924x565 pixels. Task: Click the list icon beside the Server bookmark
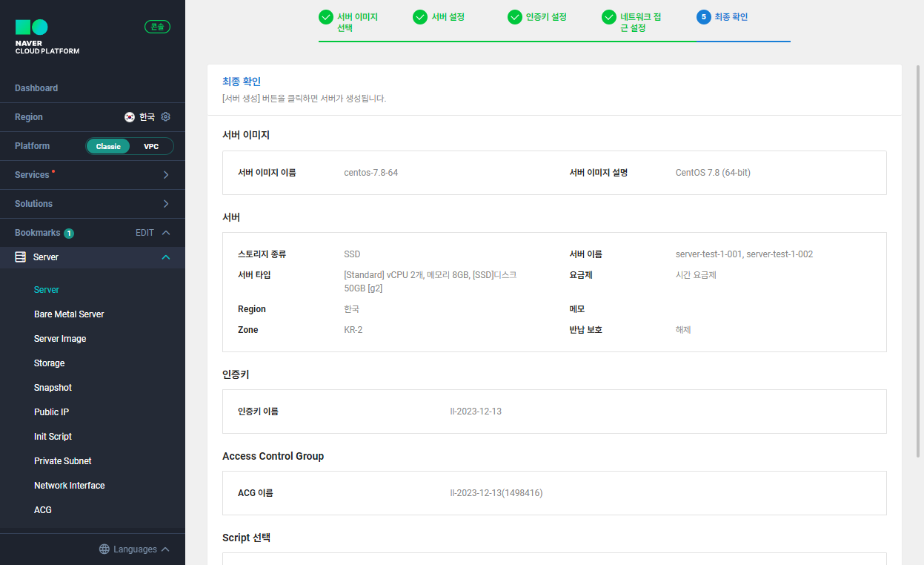tap(19, 257)
